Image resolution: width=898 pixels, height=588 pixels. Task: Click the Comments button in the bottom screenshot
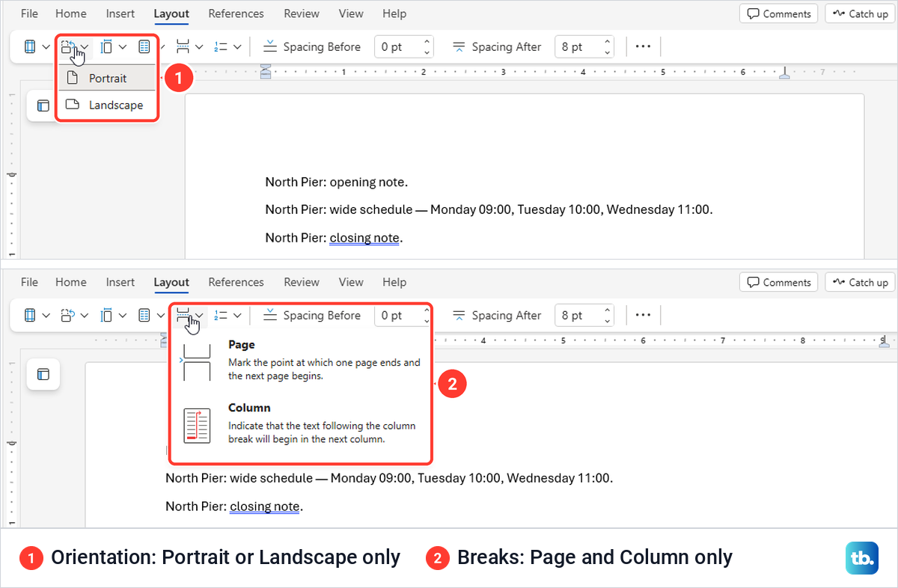click(x=779, y=282)
